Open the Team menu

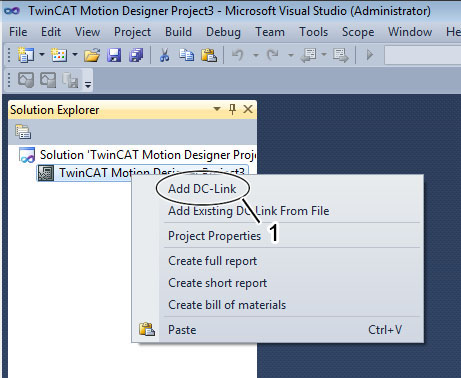point(270,32)
